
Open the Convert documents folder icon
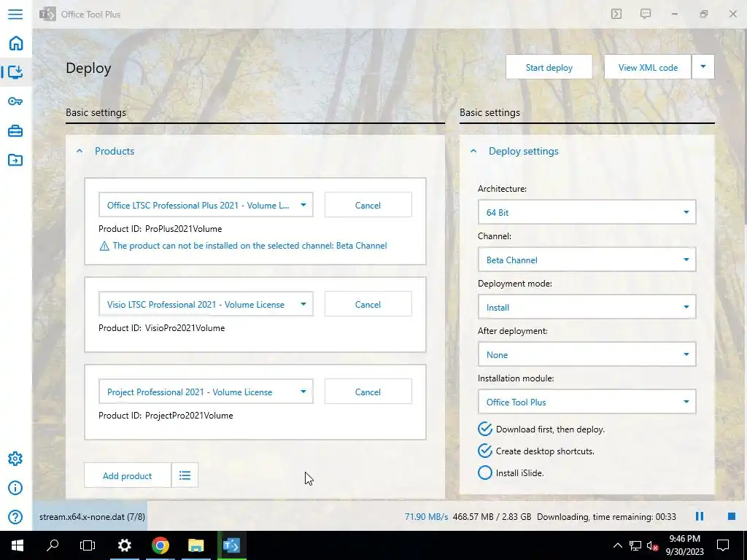click(x=15, y=160)
